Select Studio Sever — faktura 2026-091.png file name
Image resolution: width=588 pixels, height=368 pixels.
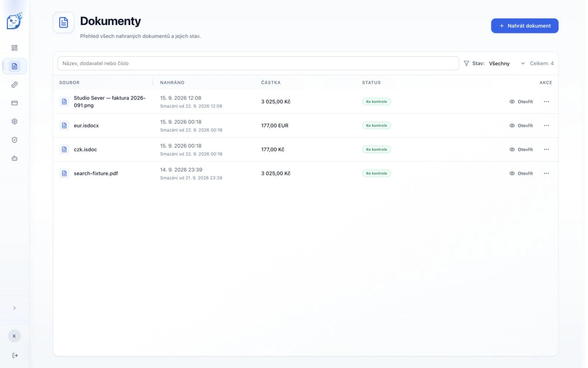click(x=110, y=102)
